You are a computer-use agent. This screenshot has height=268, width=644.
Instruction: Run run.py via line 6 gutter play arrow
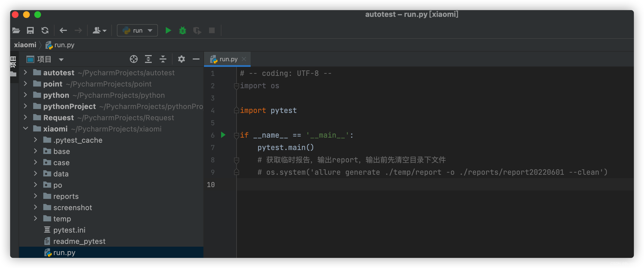(x=223, y=135)
